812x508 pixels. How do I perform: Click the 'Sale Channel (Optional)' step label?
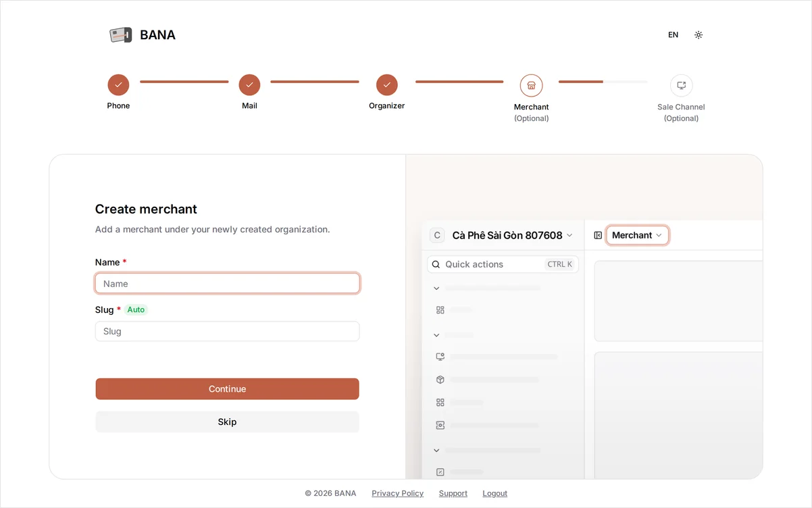coord(681,112)
